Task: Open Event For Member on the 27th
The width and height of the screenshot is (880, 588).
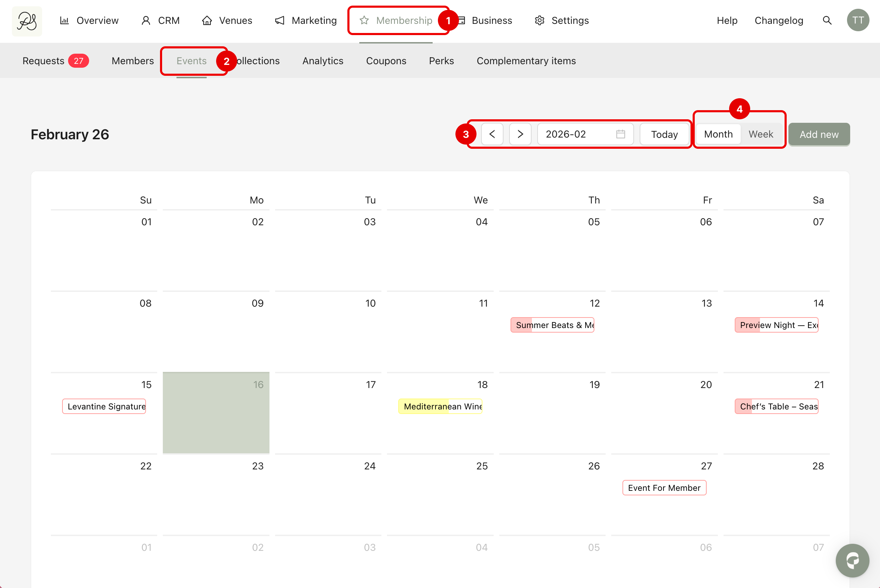Action: tap(664, 488)
